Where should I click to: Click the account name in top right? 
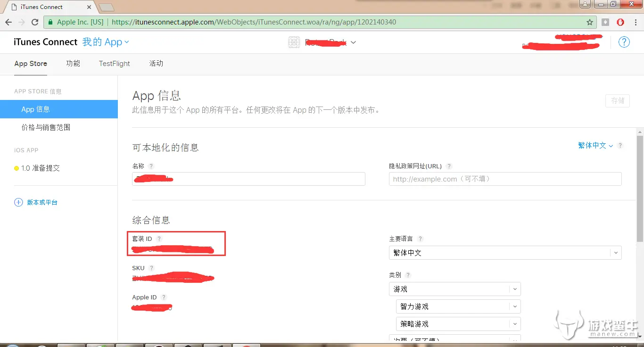point(561,41)
